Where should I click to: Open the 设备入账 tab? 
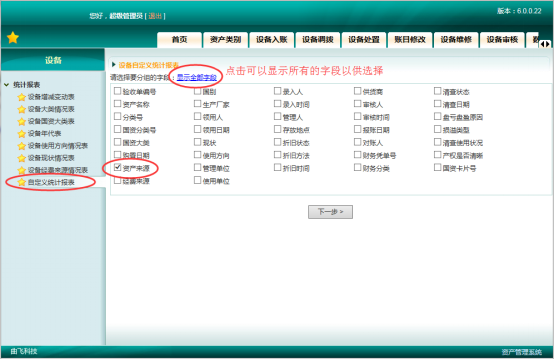coord(271,40)
